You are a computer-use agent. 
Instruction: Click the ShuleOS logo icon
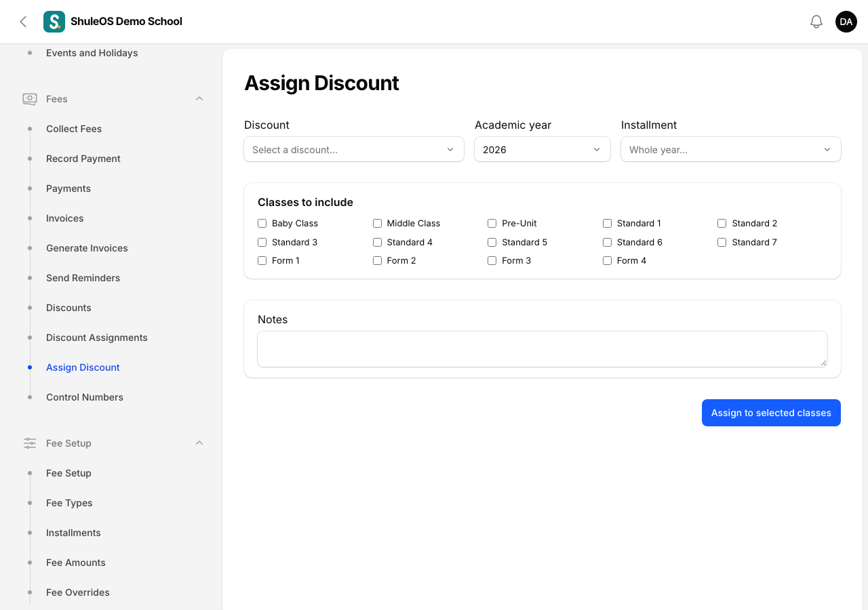coord(54,22)
